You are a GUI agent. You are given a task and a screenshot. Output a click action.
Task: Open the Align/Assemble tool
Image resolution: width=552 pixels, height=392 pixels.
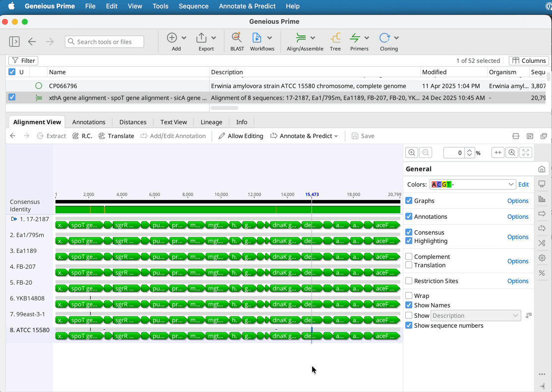pos(301,38)
